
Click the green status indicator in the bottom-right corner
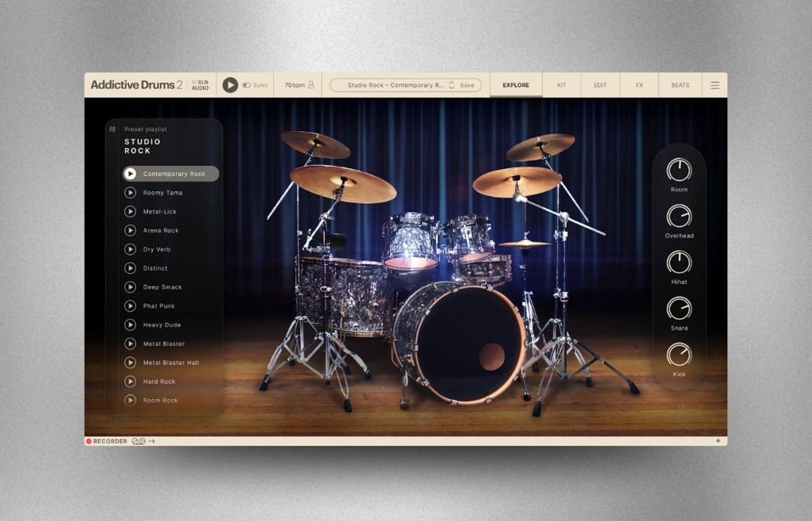(718, 441)
